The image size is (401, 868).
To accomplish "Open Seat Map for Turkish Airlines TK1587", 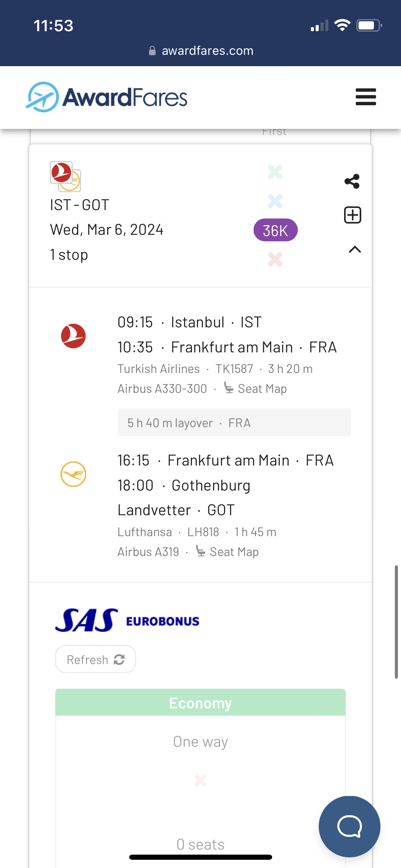I will coord(255,389).
